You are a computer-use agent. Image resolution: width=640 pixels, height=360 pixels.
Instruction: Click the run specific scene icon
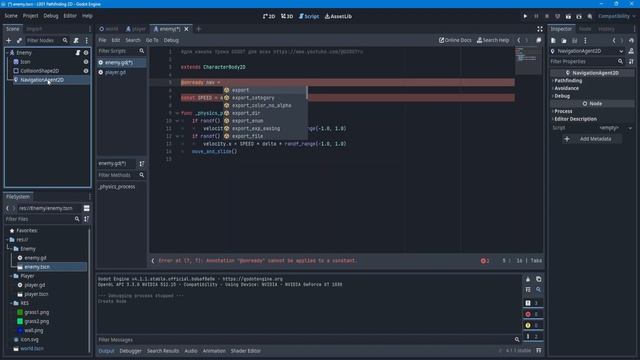pyautogui.click(x=579, y=16)
